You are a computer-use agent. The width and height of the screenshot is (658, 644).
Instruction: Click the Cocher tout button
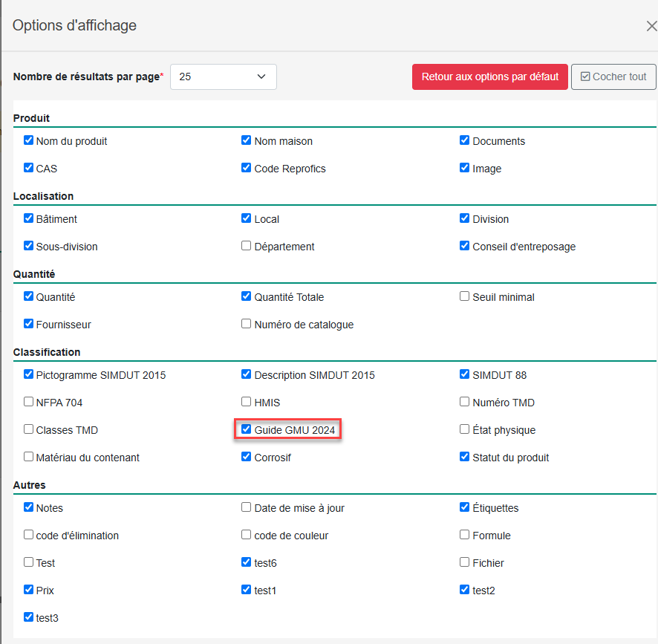(x=613, y=77)
